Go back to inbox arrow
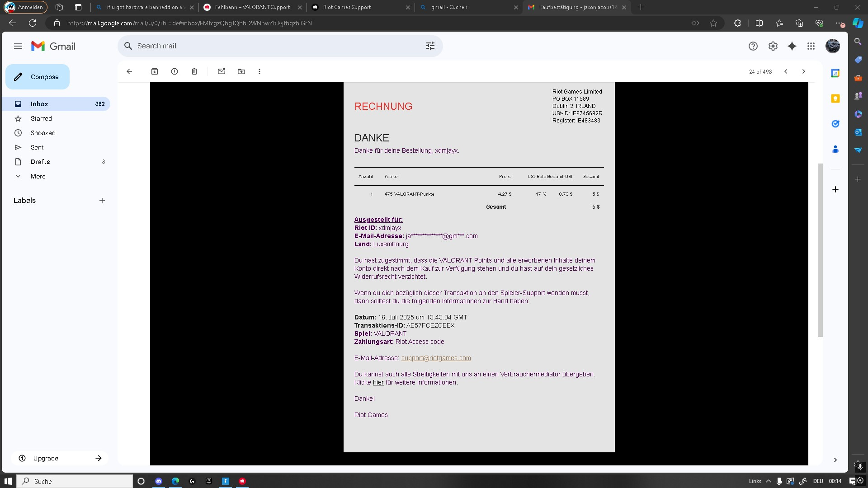This screenshot has width=868, height=488. (129, 71)
